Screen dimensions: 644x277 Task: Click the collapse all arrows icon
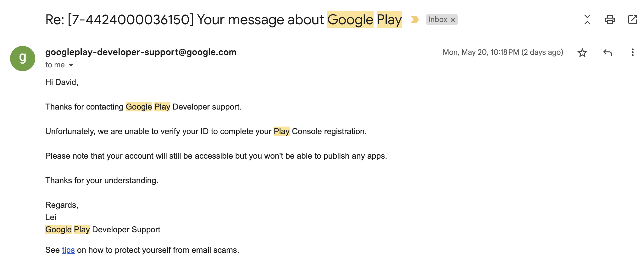[587, 20]
